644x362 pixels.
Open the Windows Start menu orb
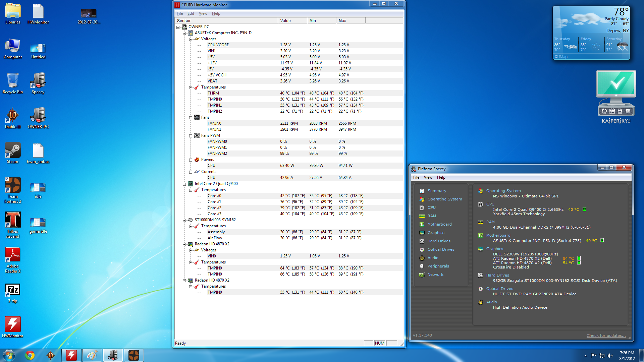pos(9,355)
